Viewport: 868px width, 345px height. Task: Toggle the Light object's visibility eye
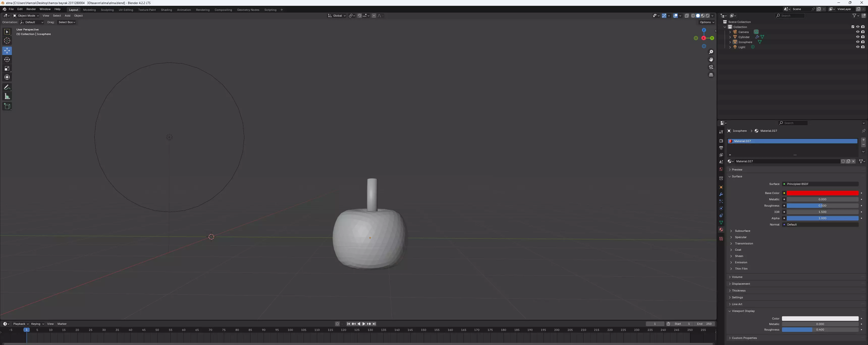click(858, 47)
